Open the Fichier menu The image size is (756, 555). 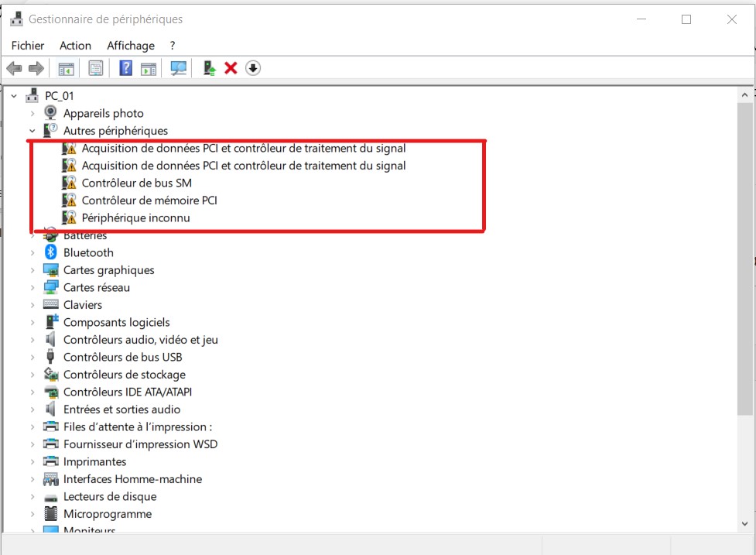[27, 45]
